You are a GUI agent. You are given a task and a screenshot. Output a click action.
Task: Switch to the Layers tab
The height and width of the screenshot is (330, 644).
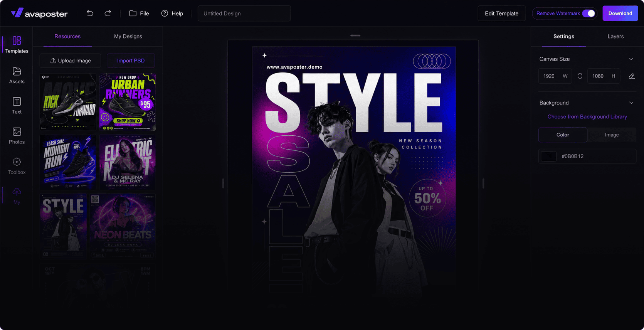point(615,37)
